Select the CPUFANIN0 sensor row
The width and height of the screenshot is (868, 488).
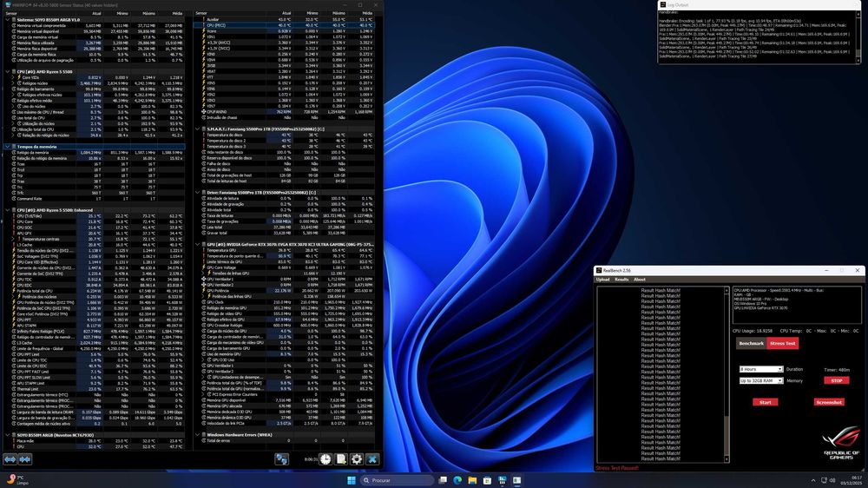point(285,112)
